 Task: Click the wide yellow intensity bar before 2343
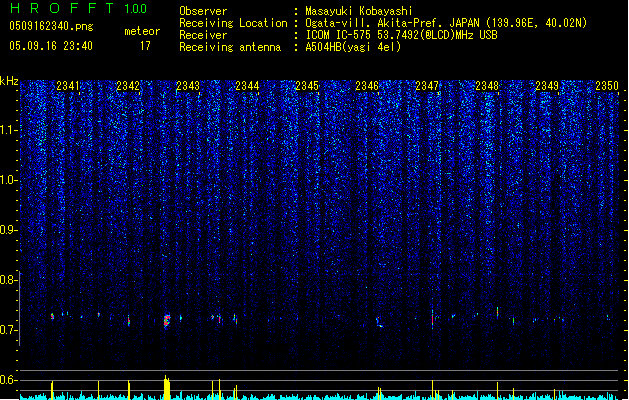[167, 388]
